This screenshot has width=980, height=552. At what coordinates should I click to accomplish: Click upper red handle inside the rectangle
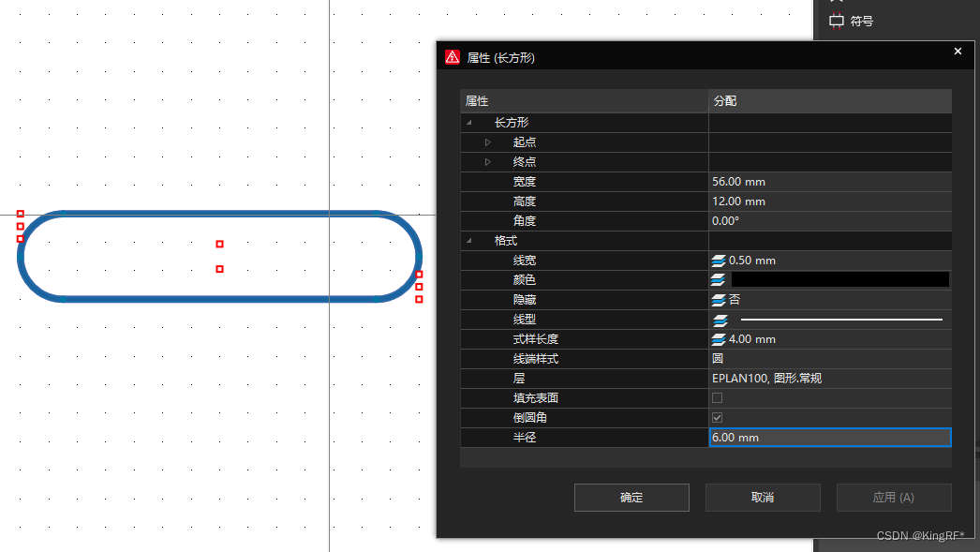coord(219,244)
